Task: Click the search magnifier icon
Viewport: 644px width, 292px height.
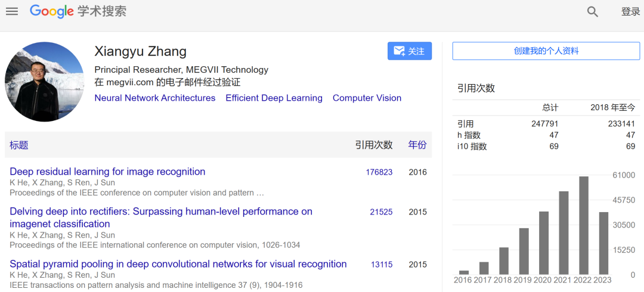Action: pyautogui.click(x=592, y=11)
